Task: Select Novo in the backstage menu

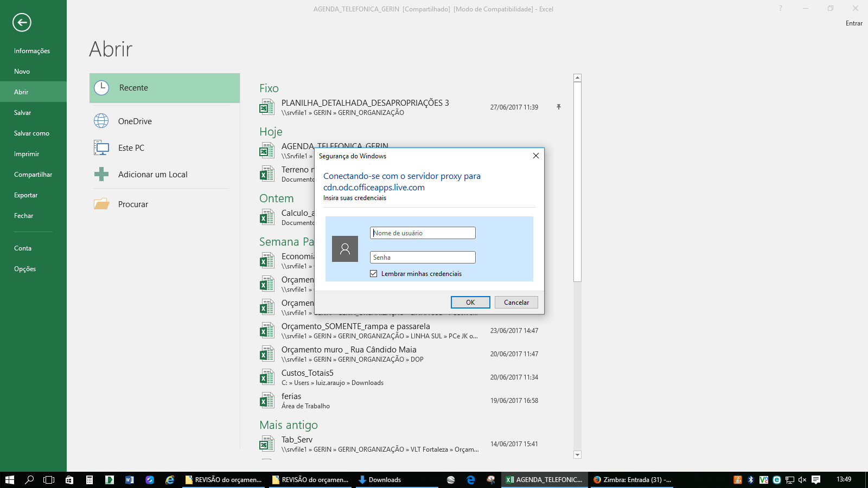Action: 22,72
